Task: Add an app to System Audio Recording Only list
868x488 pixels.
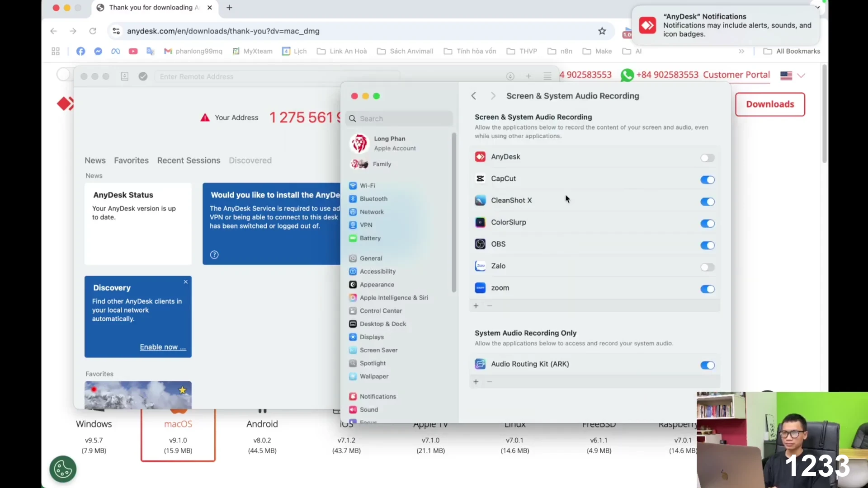Action: 476,382
